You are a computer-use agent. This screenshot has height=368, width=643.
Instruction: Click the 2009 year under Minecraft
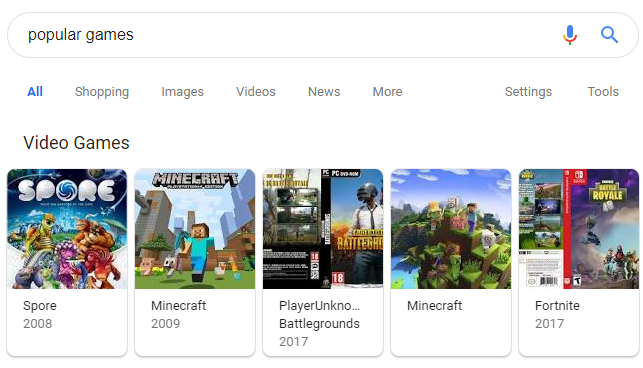(x=166, y=324)
